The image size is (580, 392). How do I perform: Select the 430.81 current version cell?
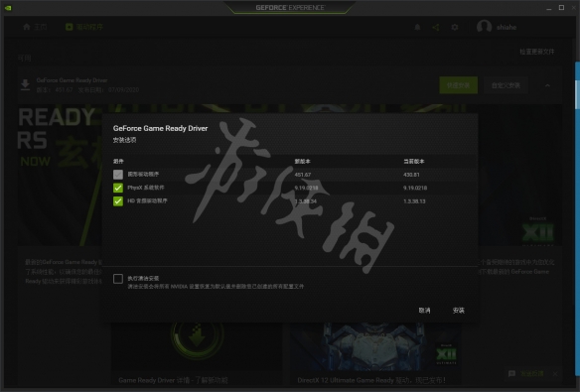pyautogui.click(x=411, y=175)
